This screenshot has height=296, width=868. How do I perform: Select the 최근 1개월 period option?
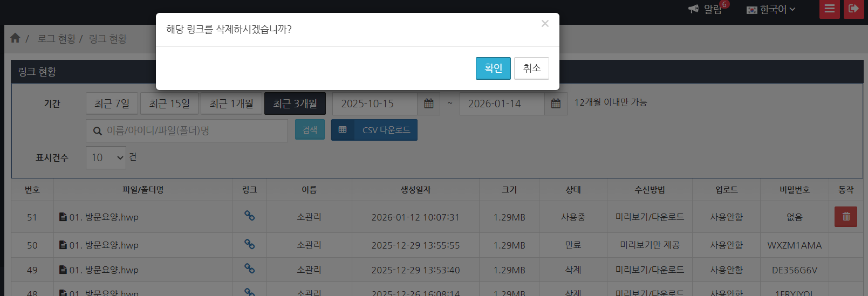(231, 104)
